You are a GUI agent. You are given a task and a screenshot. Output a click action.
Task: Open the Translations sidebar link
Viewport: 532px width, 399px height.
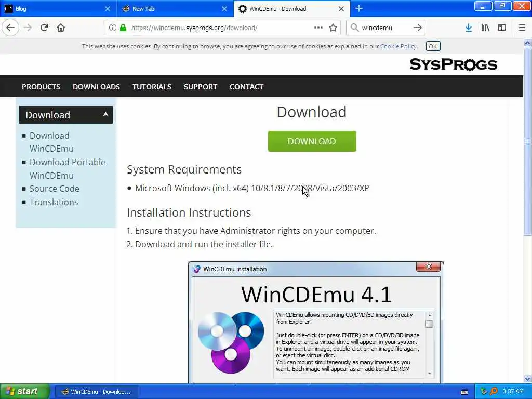(x=54, y=202)
